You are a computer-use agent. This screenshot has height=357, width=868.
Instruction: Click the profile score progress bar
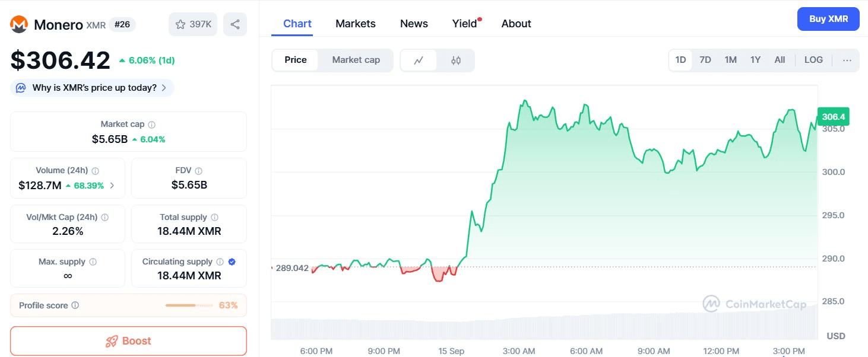(x=189, y=305)
